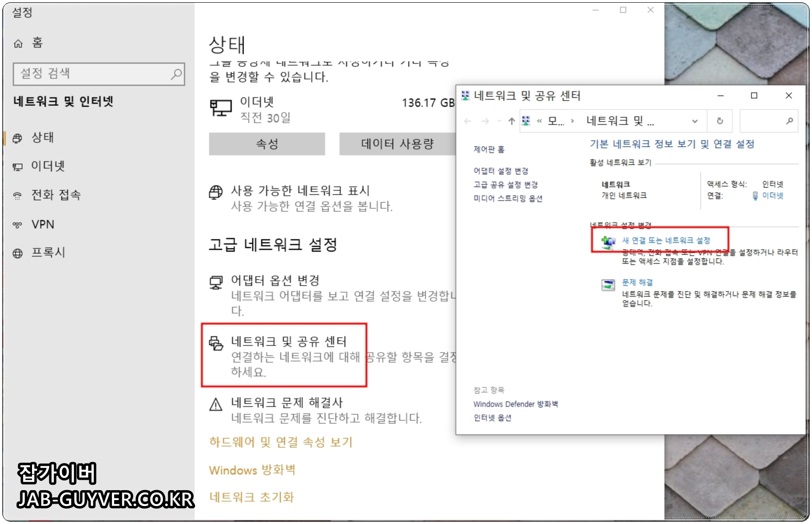Open 하드웨어 및 연결 속성 보기 link
This screenshot has height=524, width=812.
point(281,442)
